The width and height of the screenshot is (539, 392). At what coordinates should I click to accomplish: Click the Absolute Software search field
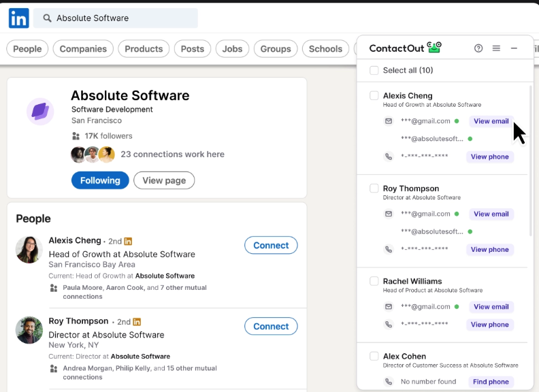click(x=116, y=18)
